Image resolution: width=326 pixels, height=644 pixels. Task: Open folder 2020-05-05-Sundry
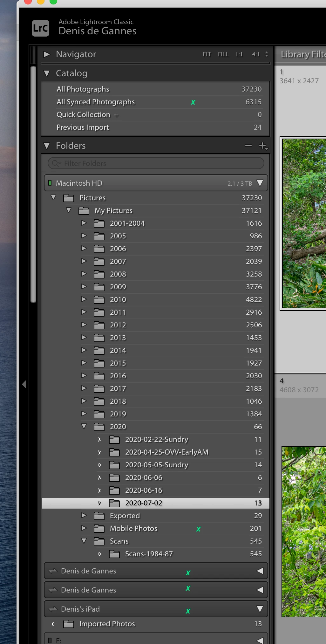155,465
